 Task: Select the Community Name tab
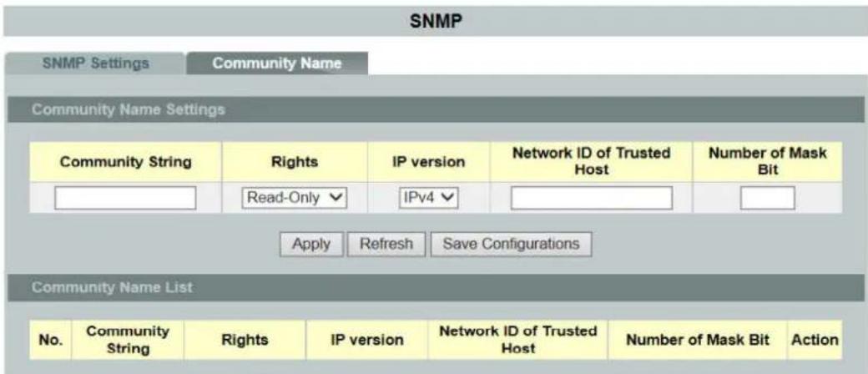click(277, 63)
